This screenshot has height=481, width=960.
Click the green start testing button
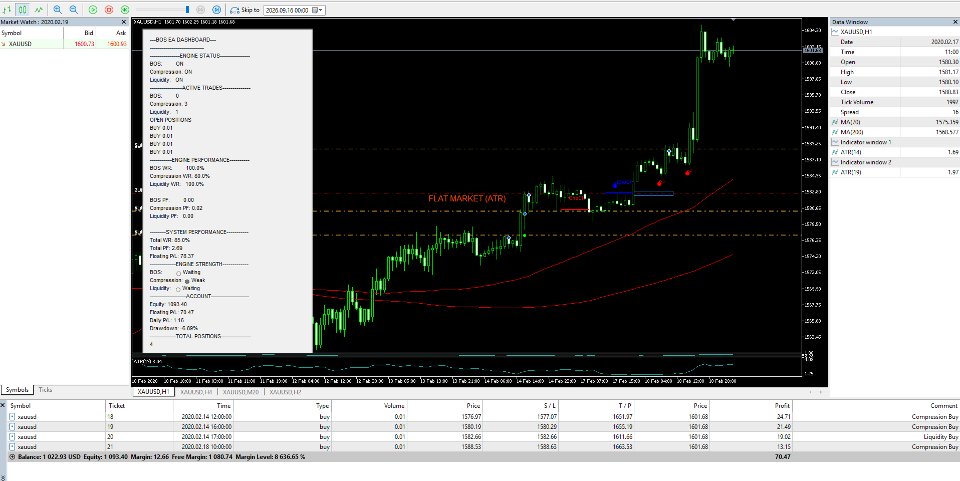point(93,10)
